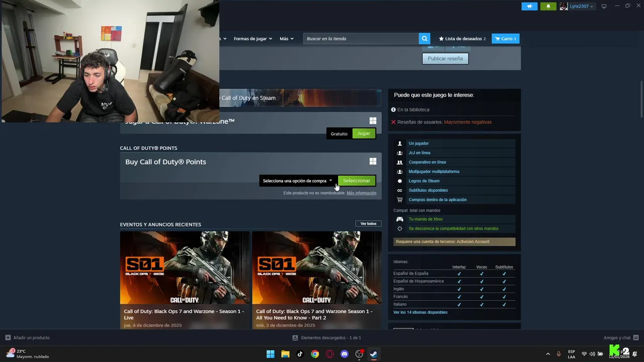Click the Buscar en la tienda field
Screen dimensions: 644x362
(x=361, y=39)
